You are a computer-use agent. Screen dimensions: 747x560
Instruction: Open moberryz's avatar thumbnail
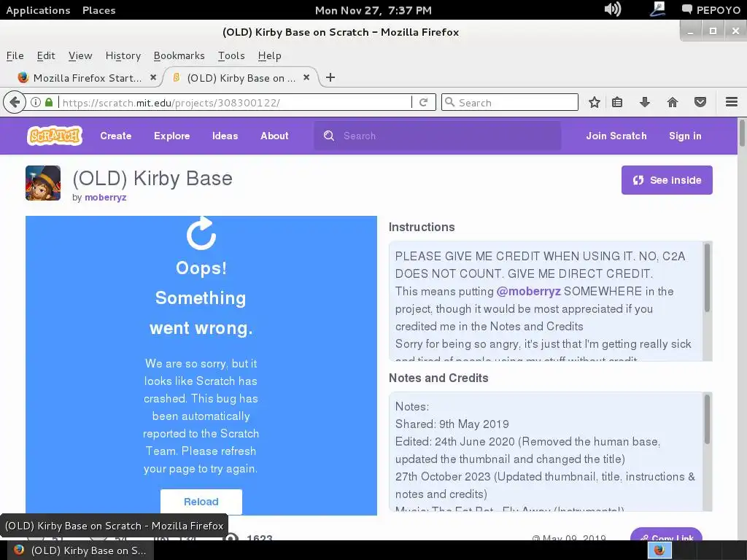pos(43,183)
